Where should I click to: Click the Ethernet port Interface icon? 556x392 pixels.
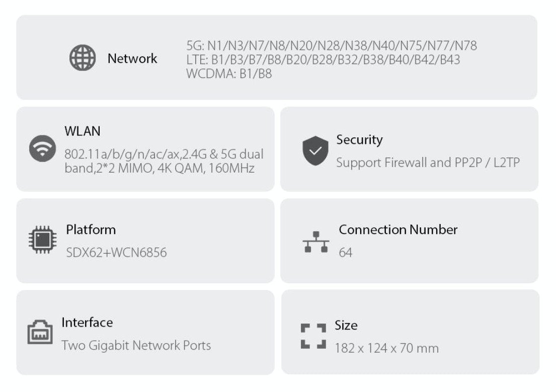40,332
